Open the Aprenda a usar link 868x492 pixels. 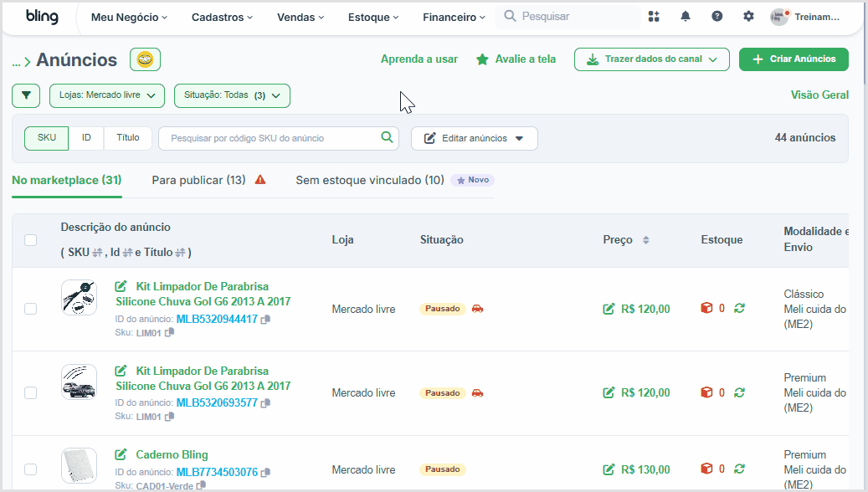(419, 59)
